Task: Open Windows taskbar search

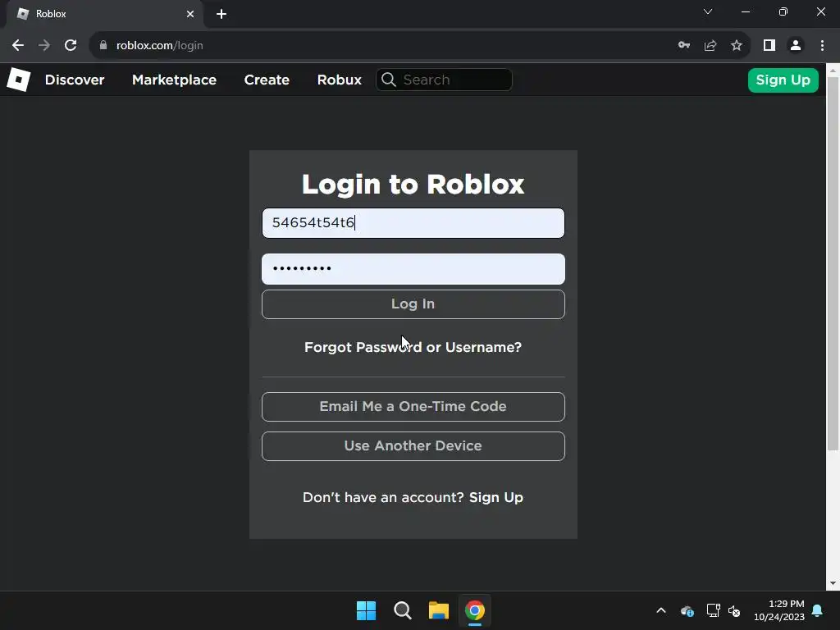Action: [x=402, y=610]
